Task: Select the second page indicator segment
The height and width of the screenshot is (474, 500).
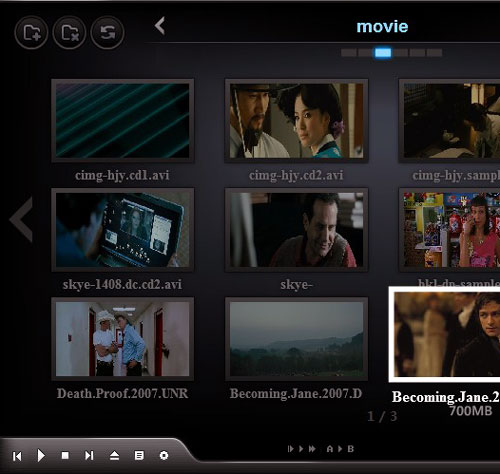Action: [366, 53]
